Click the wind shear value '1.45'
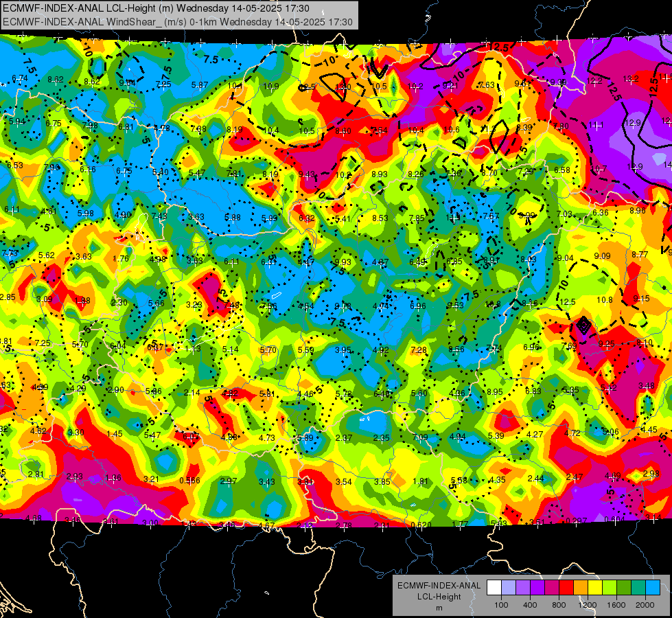This screenshot has width=672, height=618. (x=115, y=433)
